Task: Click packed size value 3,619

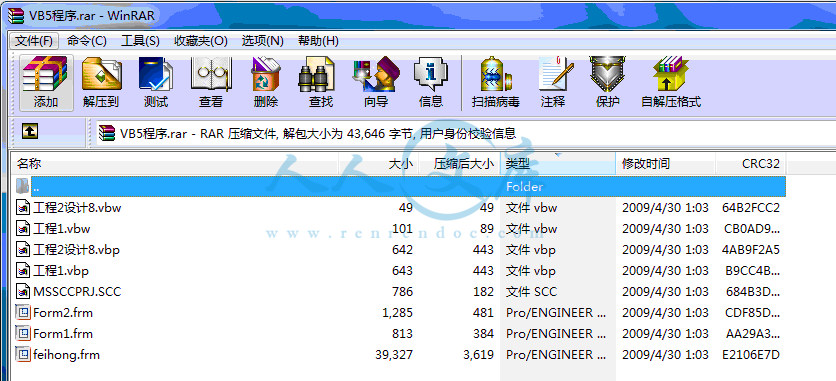Action: pos(478,355)
